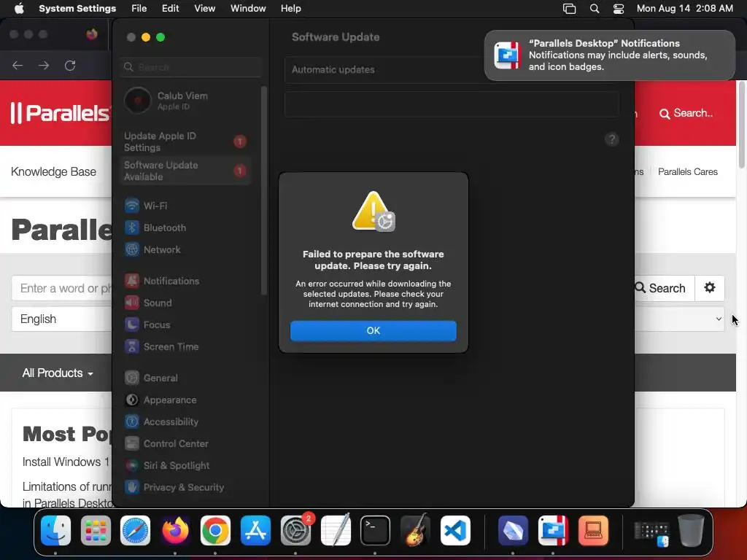Open Finder from the Dock
Viewport: 747px width, 560px height.
55,531
